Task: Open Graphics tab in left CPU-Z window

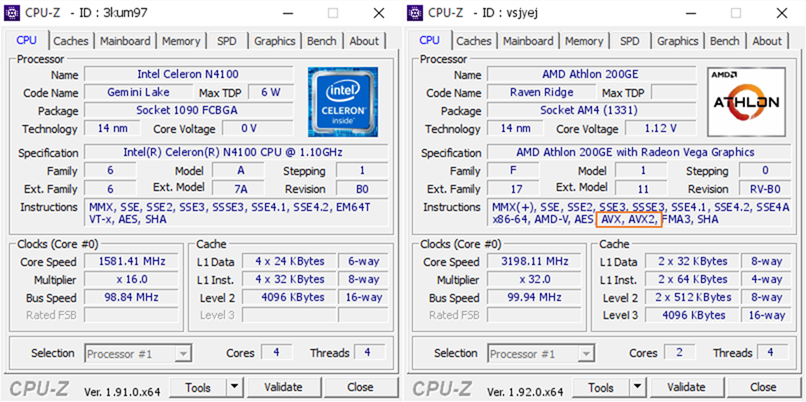Action: coord(275,41)
